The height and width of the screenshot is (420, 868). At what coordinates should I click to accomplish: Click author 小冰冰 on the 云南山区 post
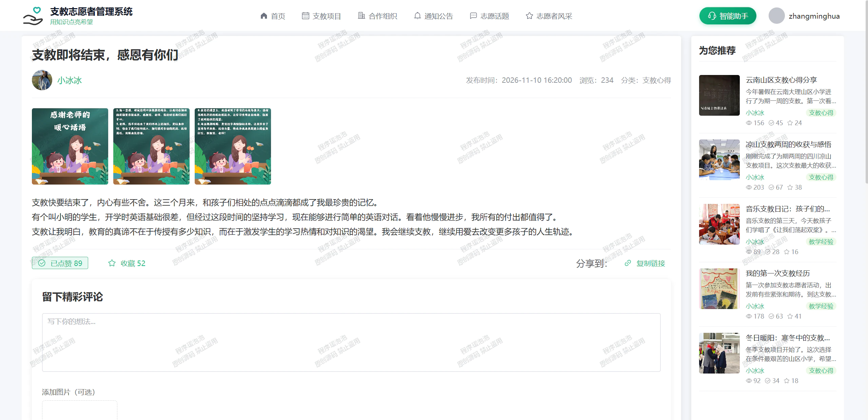pyautogui.click(x=755, y=113)
